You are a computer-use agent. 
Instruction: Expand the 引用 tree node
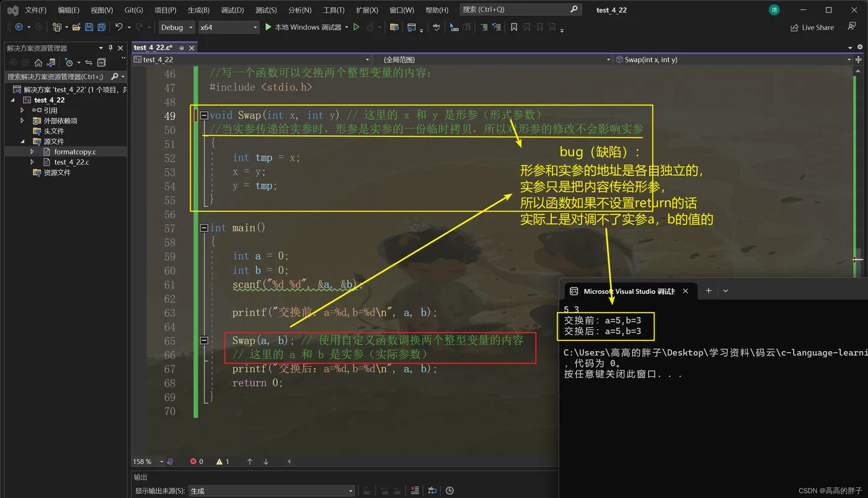pos(22,110)
